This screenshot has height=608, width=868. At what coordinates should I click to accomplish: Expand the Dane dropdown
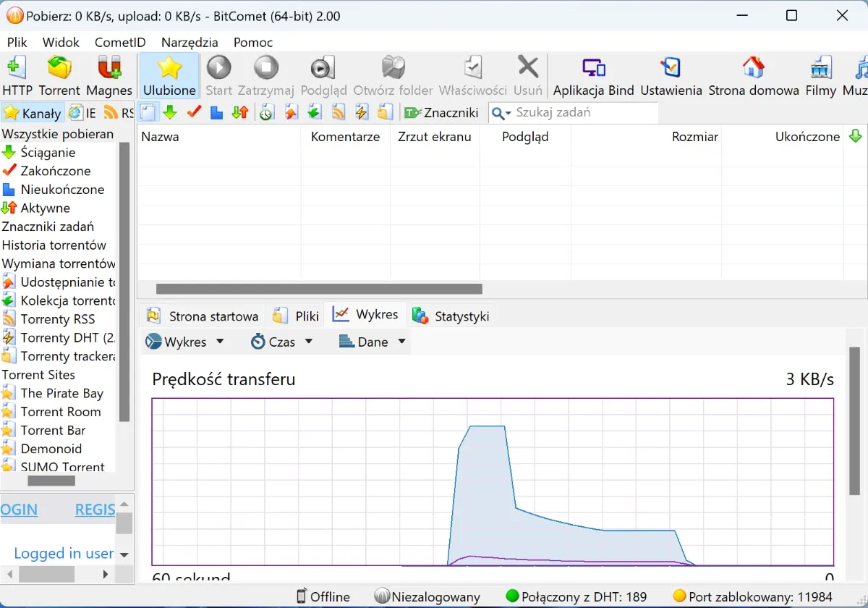pos(373,342)
